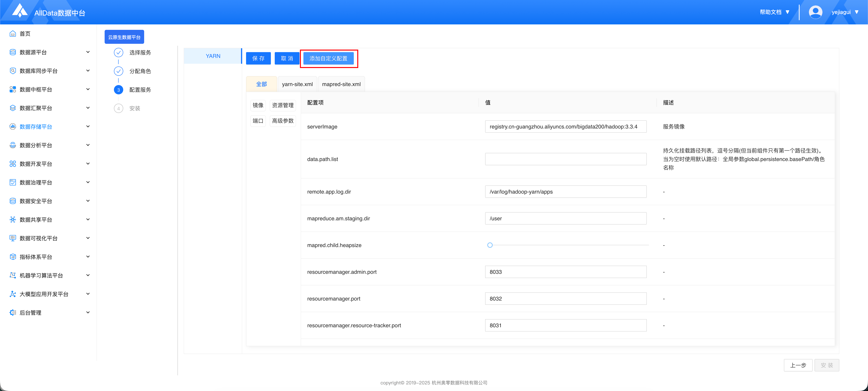This screenshot has height=391, width=868.
Task: Select step 选择服务 check circle
Action: pos(118,53)
